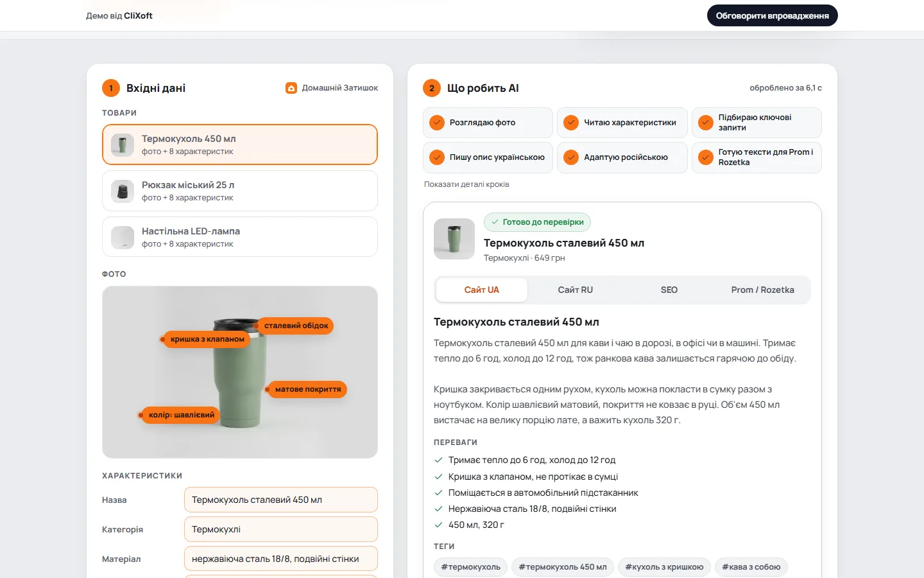Click the Розглядаю фото step chip

[488, 123]
